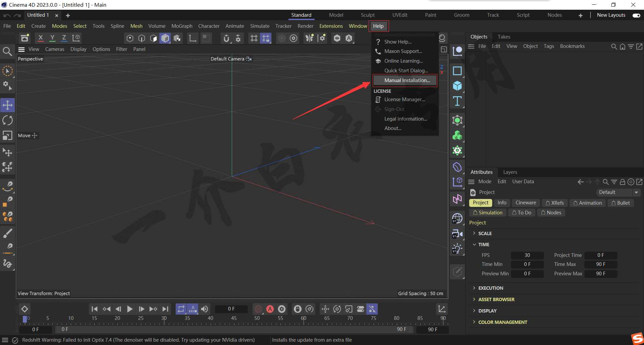644x345 pixels.
Task: Click the Live Selection tool
Action: pyautogui.click(x=7, y=71)
